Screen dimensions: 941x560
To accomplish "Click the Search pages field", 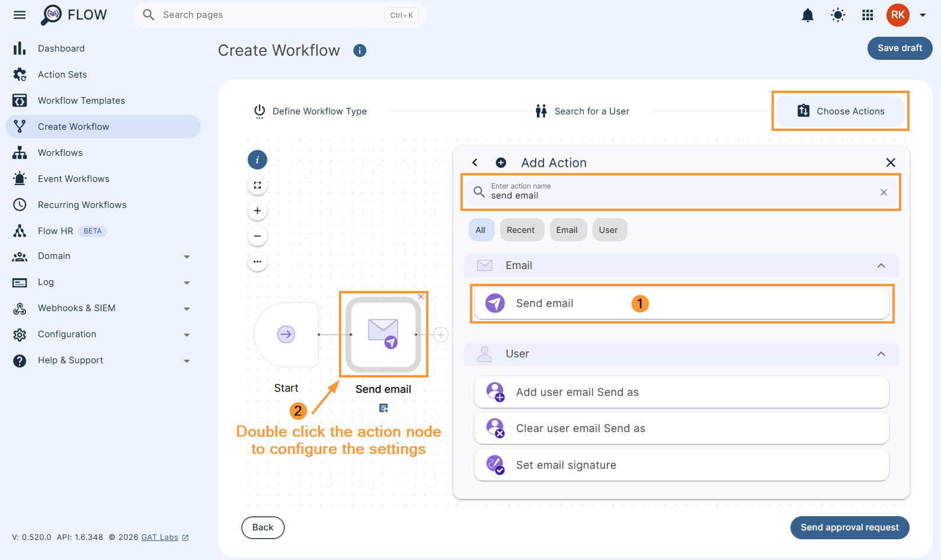I will point(280,15).
